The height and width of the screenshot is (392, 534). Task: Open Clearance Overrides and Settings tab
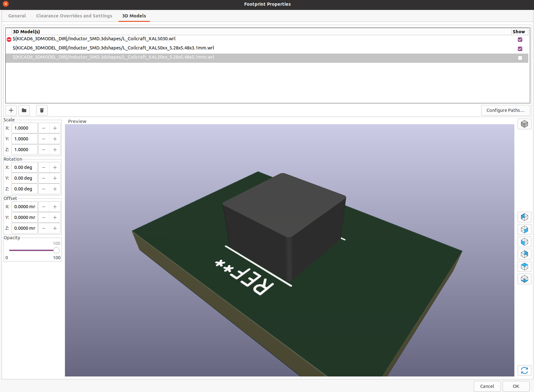(x=74, y=16)
